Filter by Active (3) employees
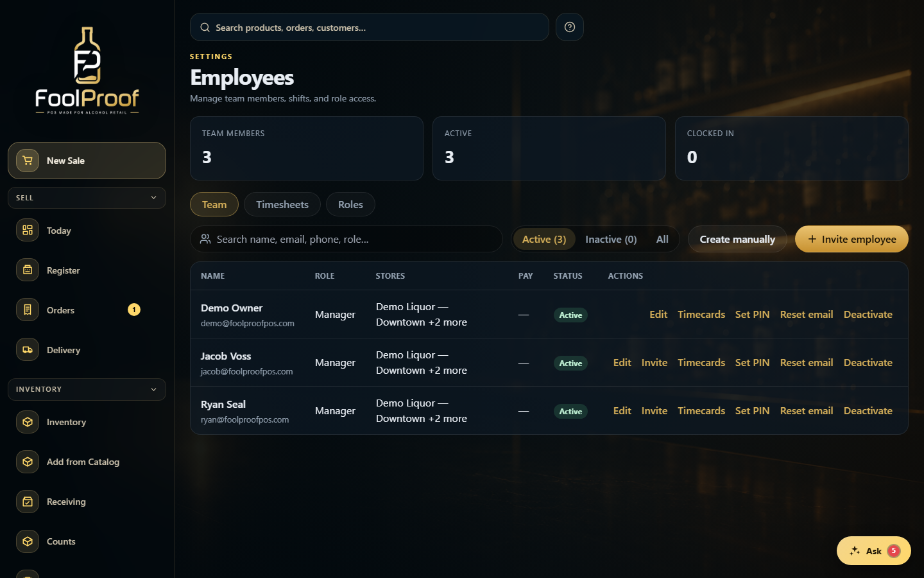 (x=544, y=239)
